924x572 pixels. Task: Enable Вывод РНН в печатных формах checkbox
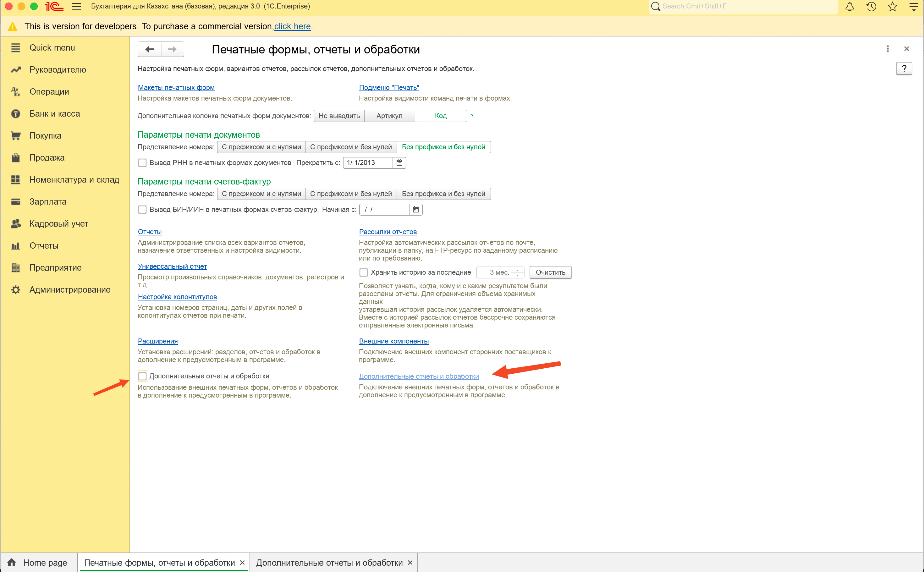coord(142,163)
